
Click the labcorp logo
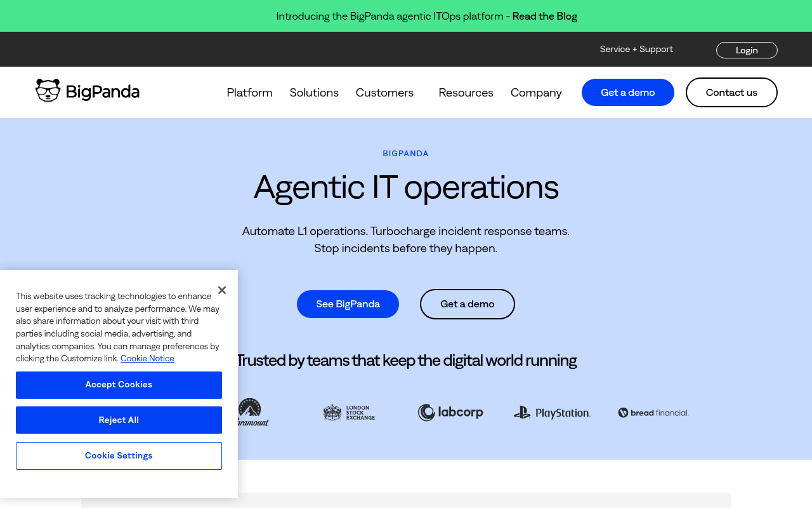[x=450, y=412]
